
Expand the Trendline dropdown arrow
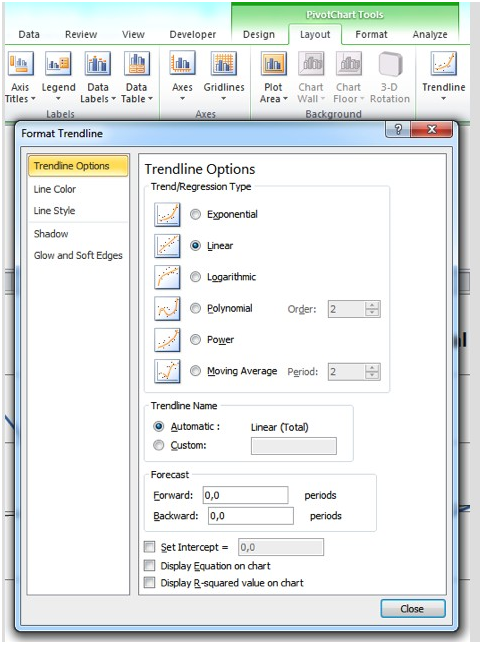pyautogui.click(x=444, y=99)
